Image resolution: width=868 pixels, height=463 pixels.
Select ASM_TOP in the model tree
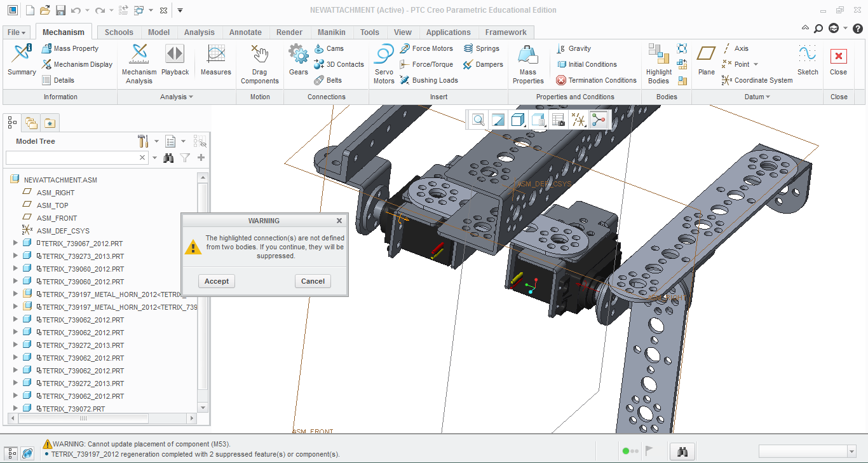coord(52,205)
